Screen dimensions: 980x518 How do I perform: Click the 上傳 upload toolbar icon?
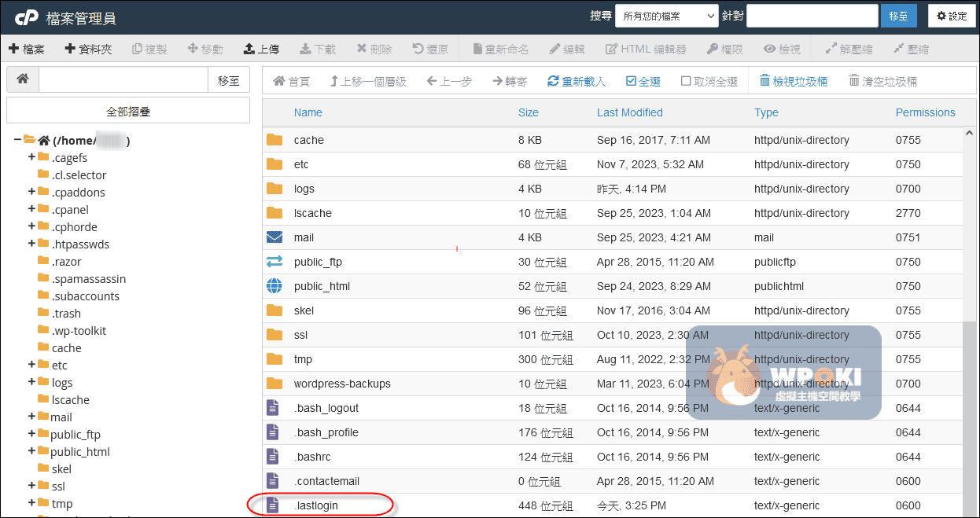coord(249,49)
